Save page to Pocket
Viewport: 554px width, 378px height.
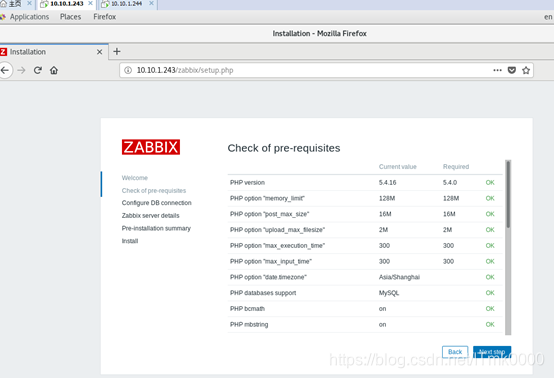512,70
